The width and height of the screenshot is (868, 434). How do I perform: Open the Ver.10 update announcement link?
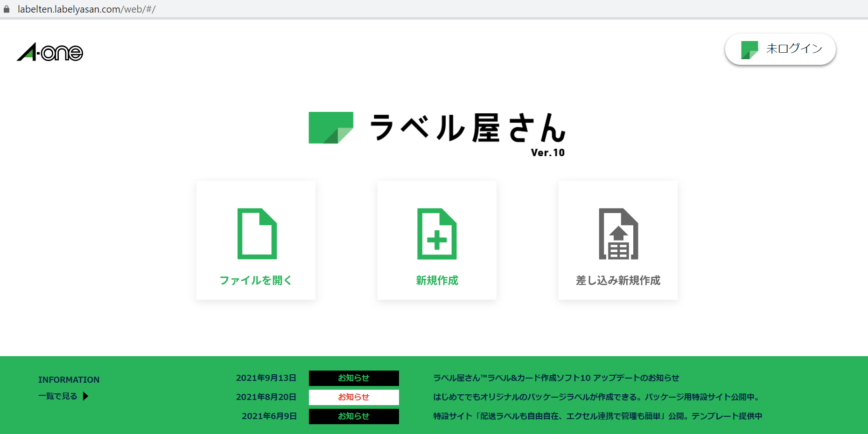pos(556,378)
